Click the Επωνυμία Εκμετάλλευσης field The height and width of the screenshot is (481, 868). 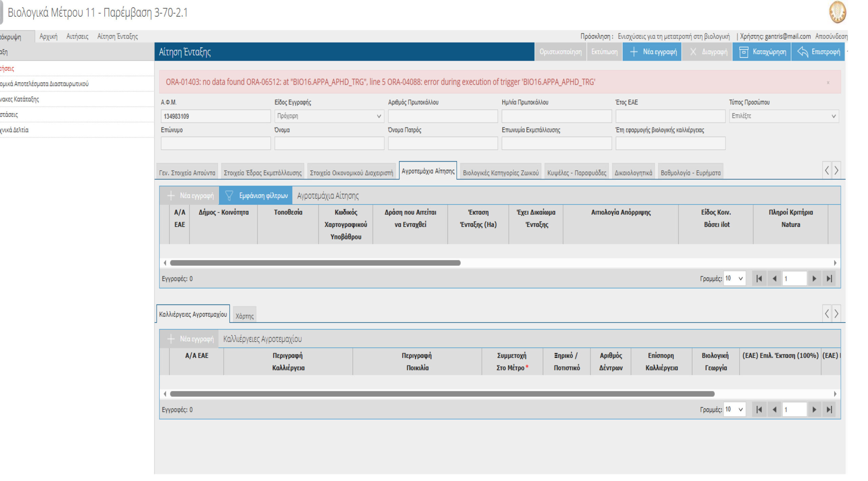(557, 143)
